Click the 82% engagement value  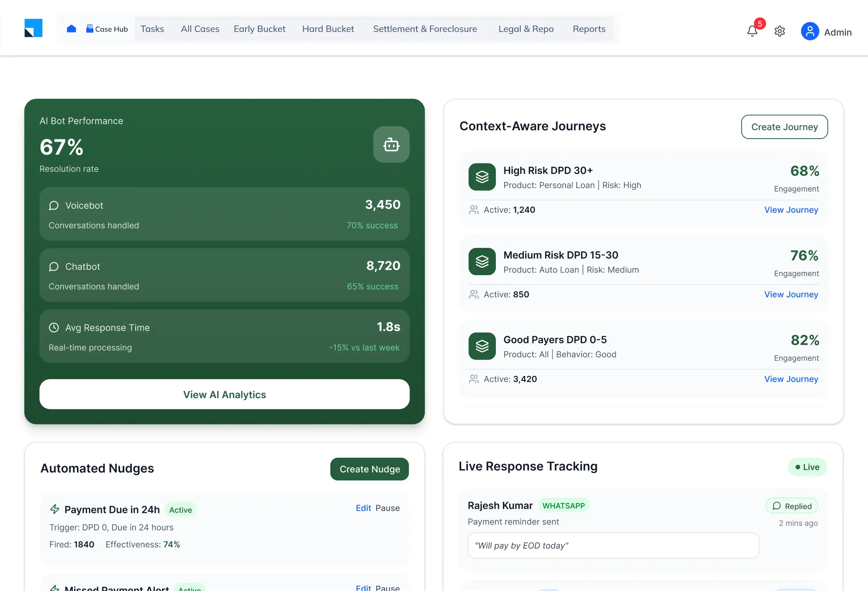pos(805,340)
